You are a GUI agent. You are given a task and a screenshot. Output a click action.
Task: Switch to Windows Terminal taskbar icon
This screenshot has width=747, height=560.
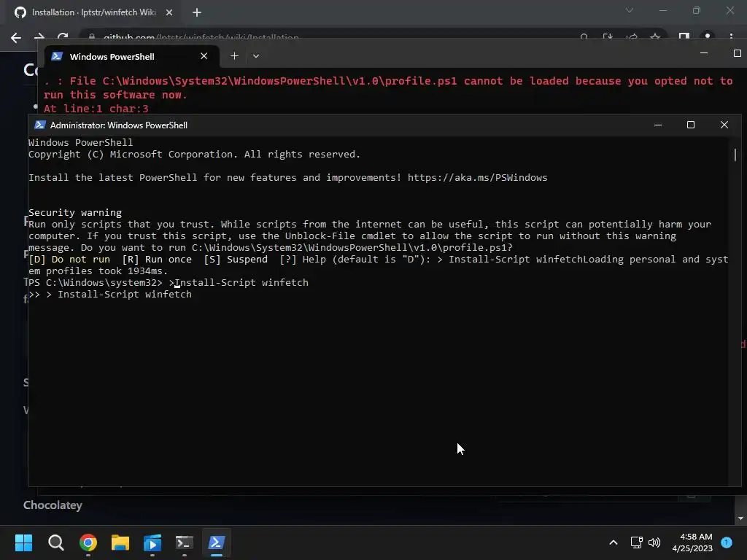(185, 542)
